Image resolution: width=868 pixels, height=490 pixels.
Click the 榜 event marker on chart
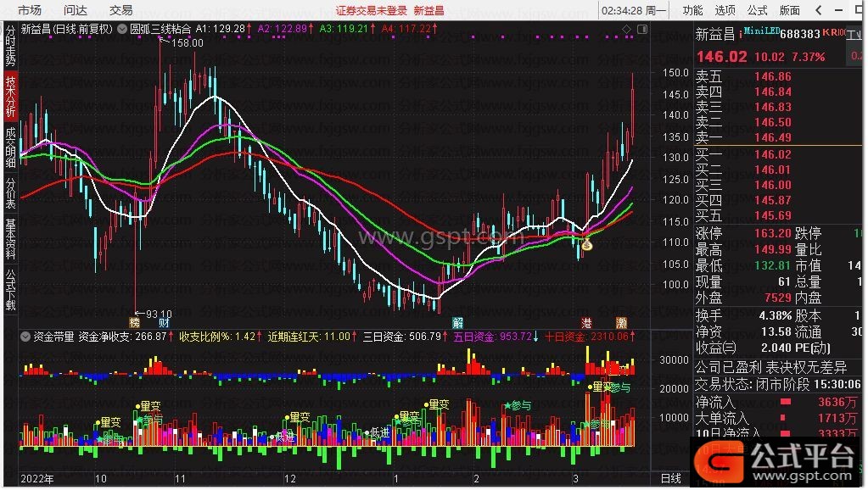pos(135,322)
